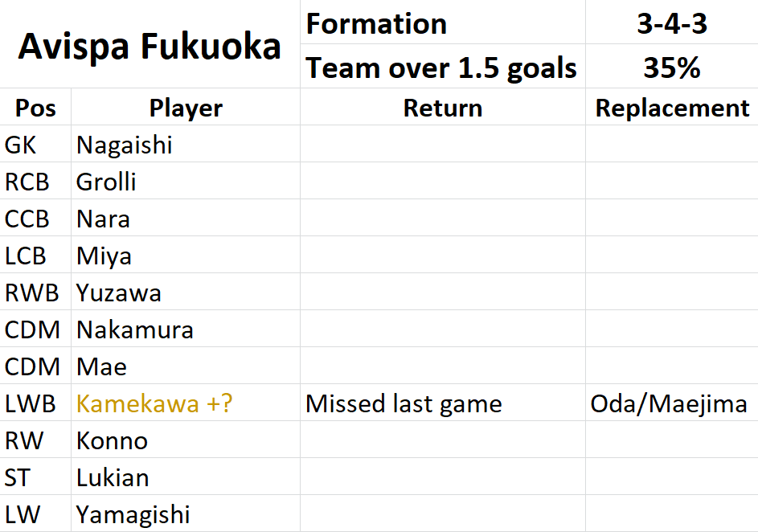Click the Missed last game cell
758x532 pixels.
(443, 403)
